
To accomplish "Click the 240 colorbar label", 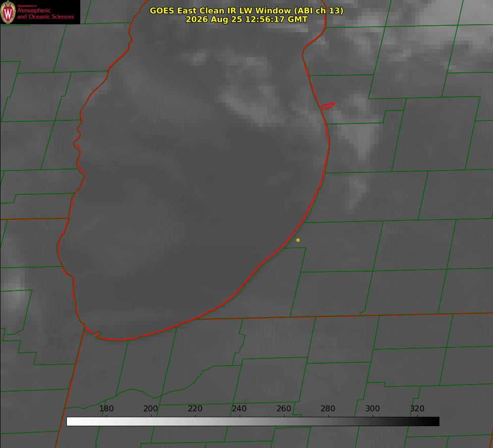I will click(239, 408).
